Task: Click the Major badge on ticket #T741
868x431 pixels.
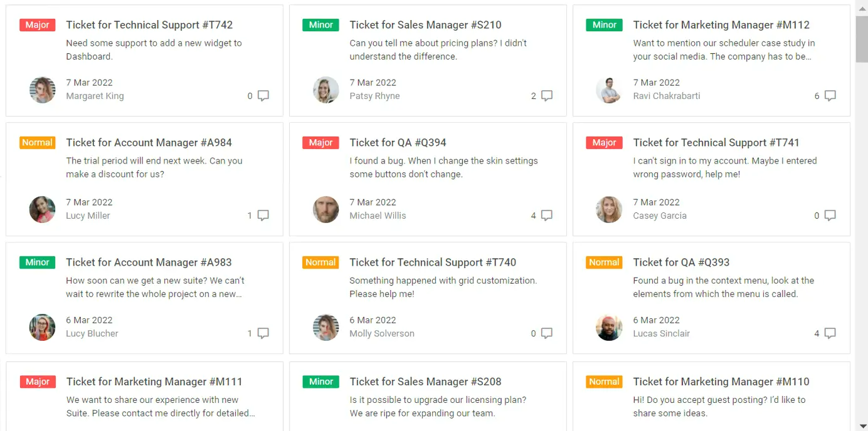Action: (604, 143)
